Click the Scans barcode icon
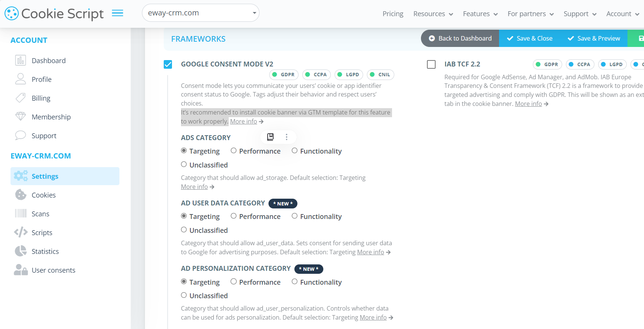 click(x=21, y=213)
